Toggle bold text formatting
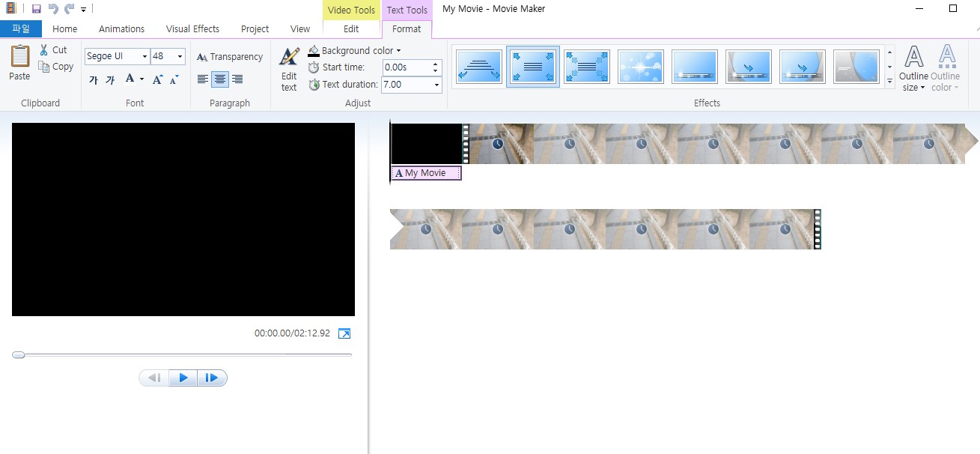This screenshot has width=980, height=454. [94, 79]
